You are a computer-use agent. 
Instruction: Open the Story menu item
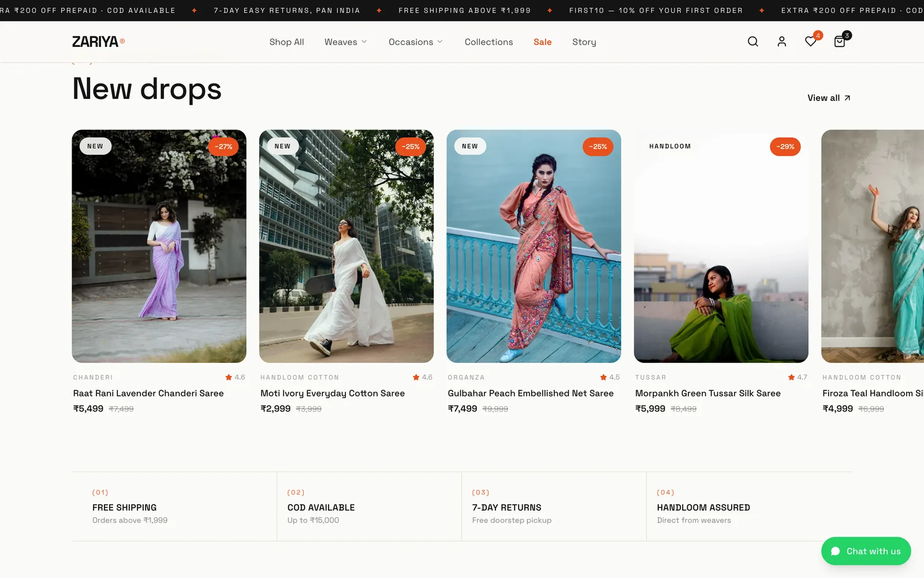pyautogui.click(x=584, y=42)
